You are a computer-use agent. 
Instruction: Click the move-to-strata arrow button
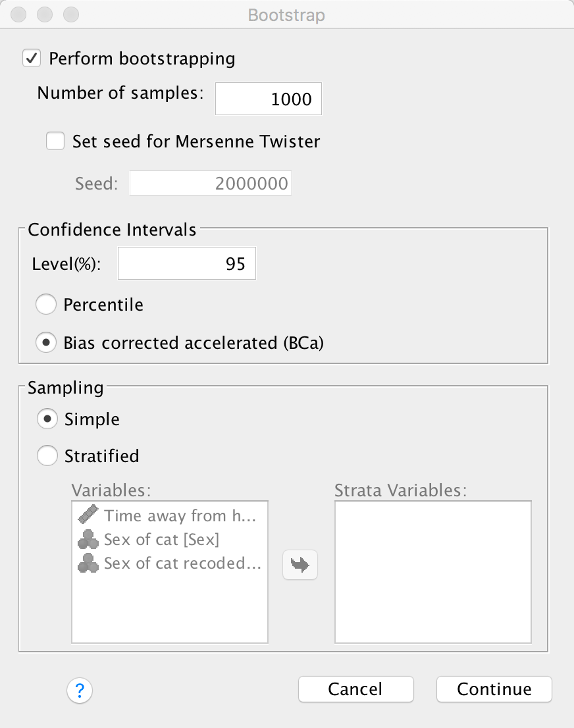click(300, 565)
